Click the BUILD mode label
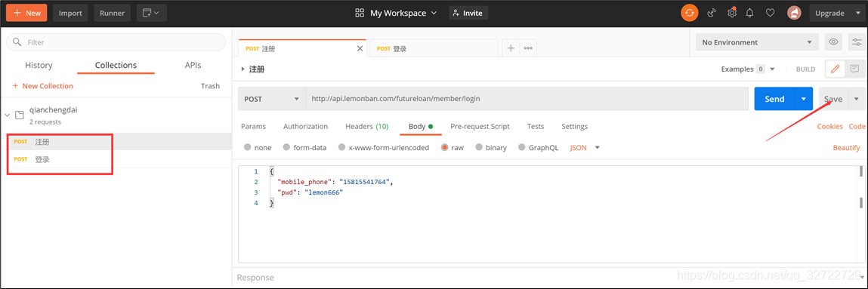 pyautogui.click(x=805, y=69)
